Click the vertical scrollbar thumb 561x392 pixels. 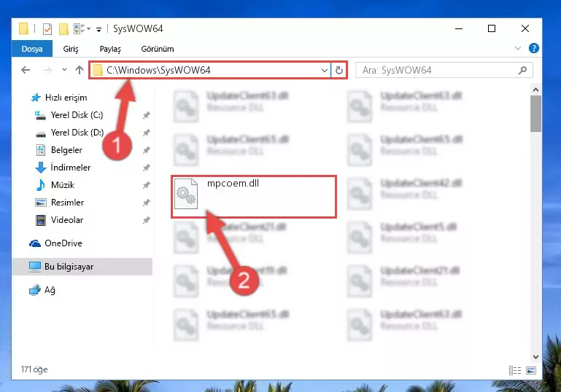[535, 114]
